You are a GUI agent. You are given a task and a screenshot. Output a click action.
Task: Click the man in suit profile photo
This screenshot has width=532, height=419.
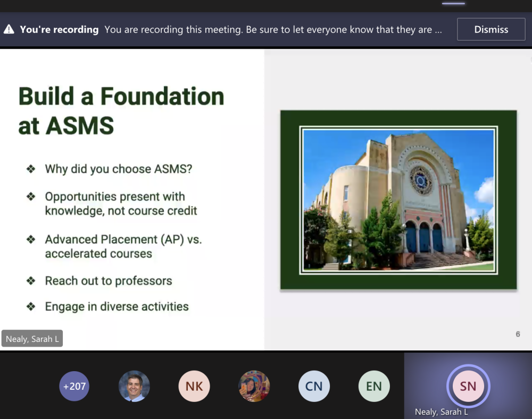pos(135,386)
